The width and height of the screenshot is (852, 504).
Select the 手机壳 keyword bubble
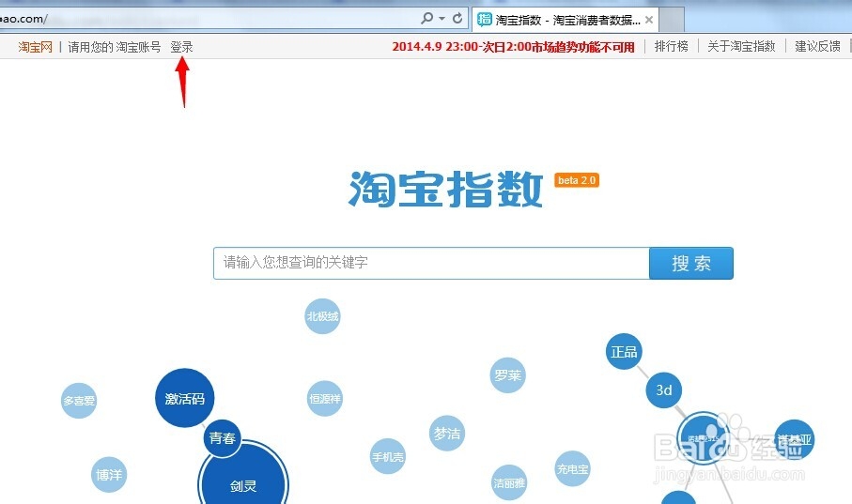[387, 457]
